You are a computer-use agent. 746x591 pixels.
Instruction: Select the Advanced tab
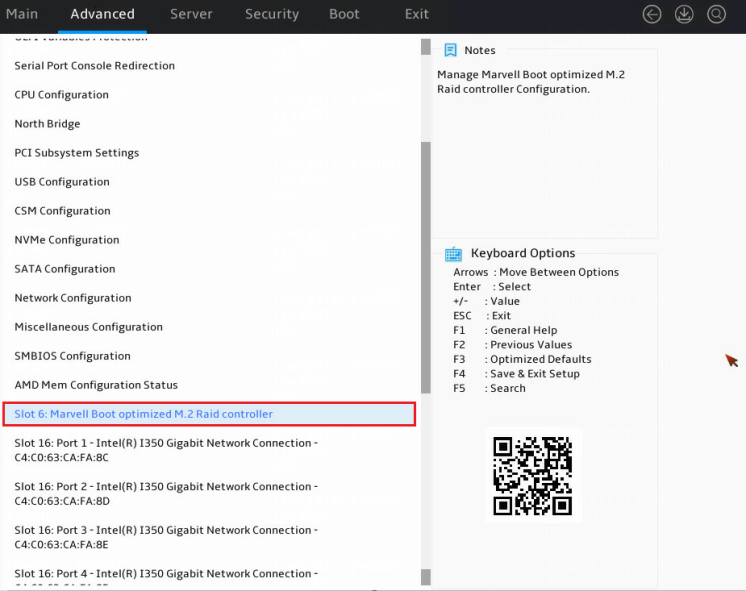(102, 14)
